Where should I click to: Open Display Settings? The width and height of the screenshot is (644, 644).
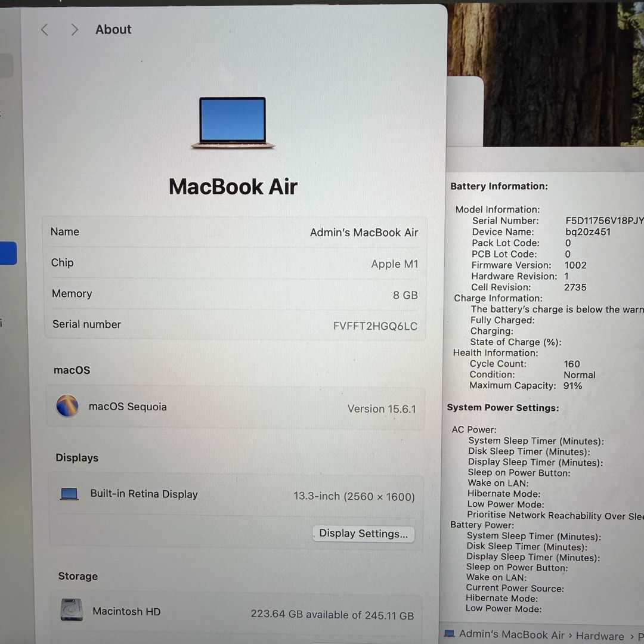364,534
